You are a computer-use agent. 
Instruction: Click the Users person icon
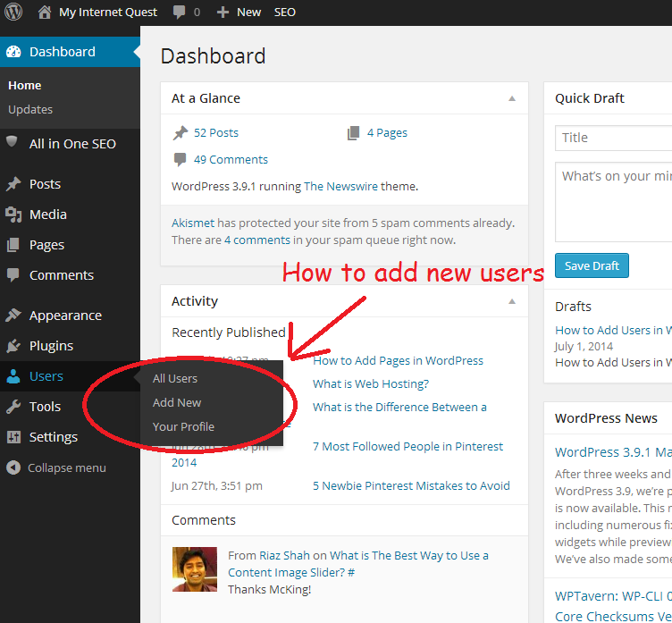point(13,376)
